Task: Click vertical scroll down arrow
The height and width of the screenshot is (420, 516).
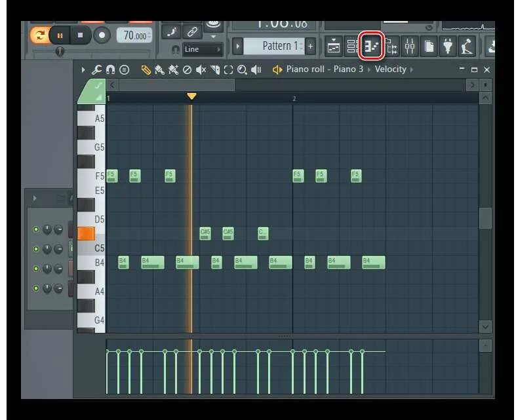Action: point(485,327)
